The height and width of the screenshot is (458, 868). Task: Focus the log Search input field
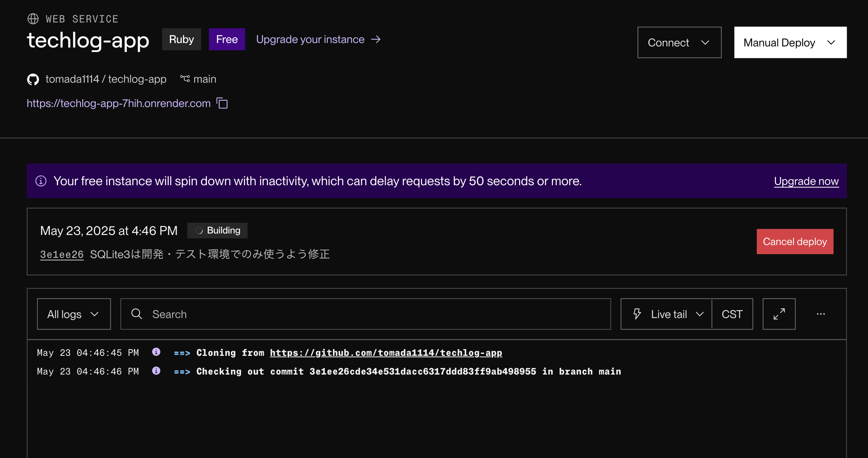tap(374, 314)
